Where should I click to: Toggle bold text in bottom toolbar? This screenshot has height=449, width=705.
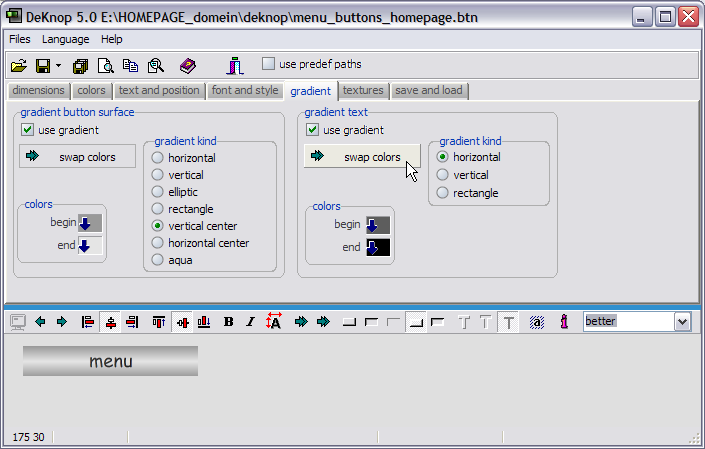pyautogui.click(x=229, y=321)
